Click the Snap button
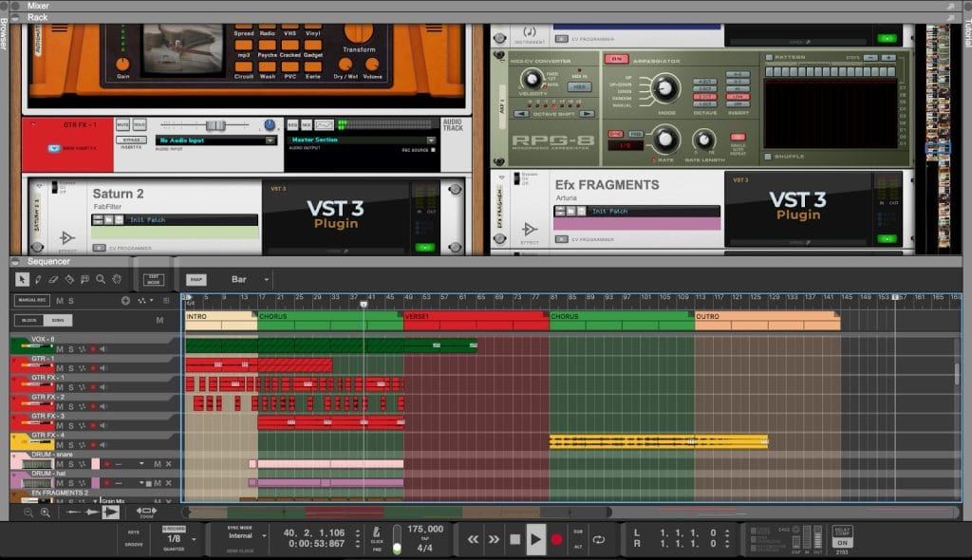This screenshot has height=560, width=972. 196,280
